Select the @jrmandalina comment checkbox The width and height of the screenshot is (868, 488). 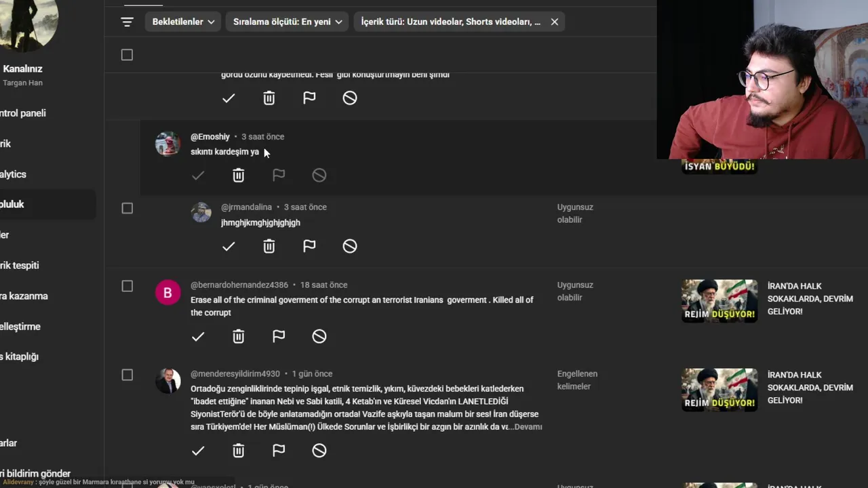point(127,208)
